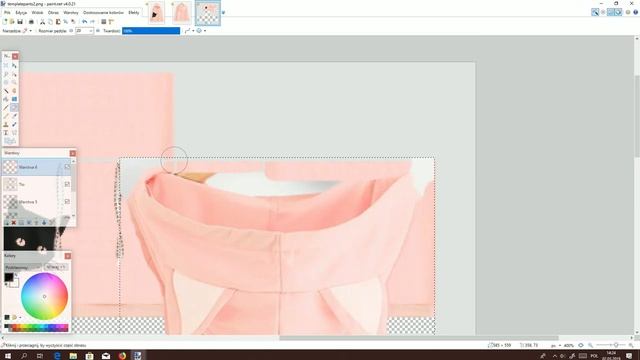Viewport: 640px width, 360px height.
Task: Pick a color on the color wheel
Action: [x=44, y=296]
